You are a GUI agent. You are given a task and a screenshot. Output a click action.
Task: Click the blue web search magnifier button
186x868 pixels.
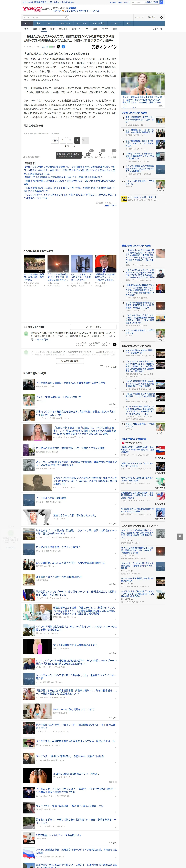click(x=161, y=2)
